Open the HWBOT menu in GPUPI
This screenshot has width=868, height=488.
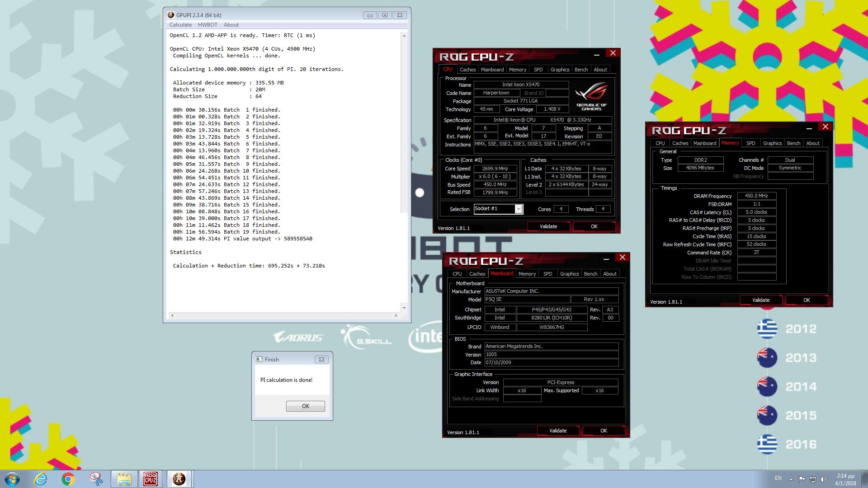[208, 25]
